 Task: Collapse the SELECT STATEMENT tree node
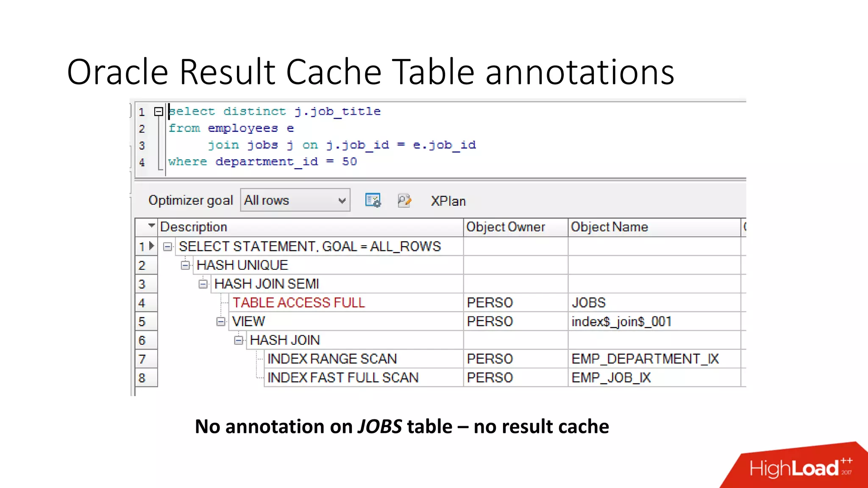[x=168, y=247]
